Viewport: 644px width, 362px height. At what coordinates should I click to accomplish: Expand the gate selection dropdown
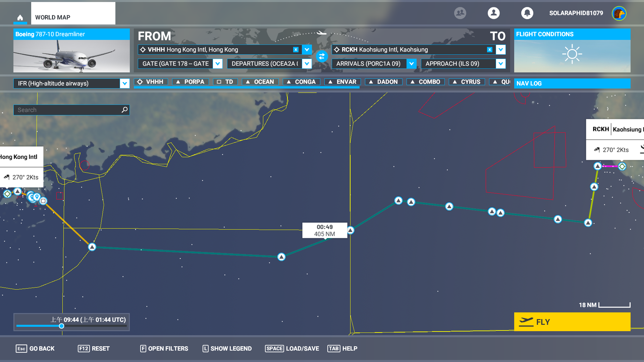(217, 64)
